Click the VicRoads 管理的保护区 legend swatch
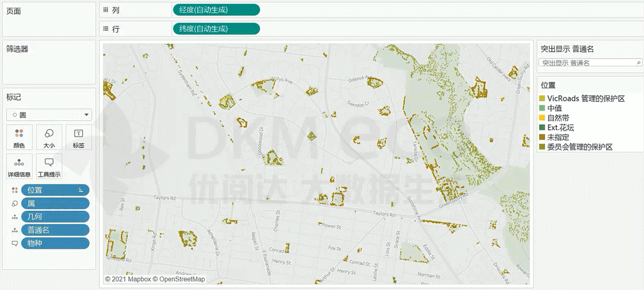 (543, 98)
